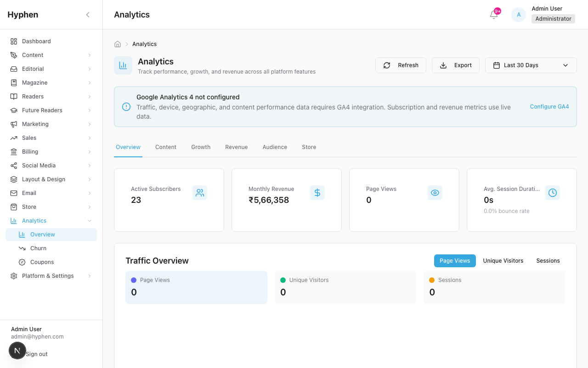588x368 pixels.
Task: Click the Page Views summary card with purple dot
Action: click(x=196, y=287)
